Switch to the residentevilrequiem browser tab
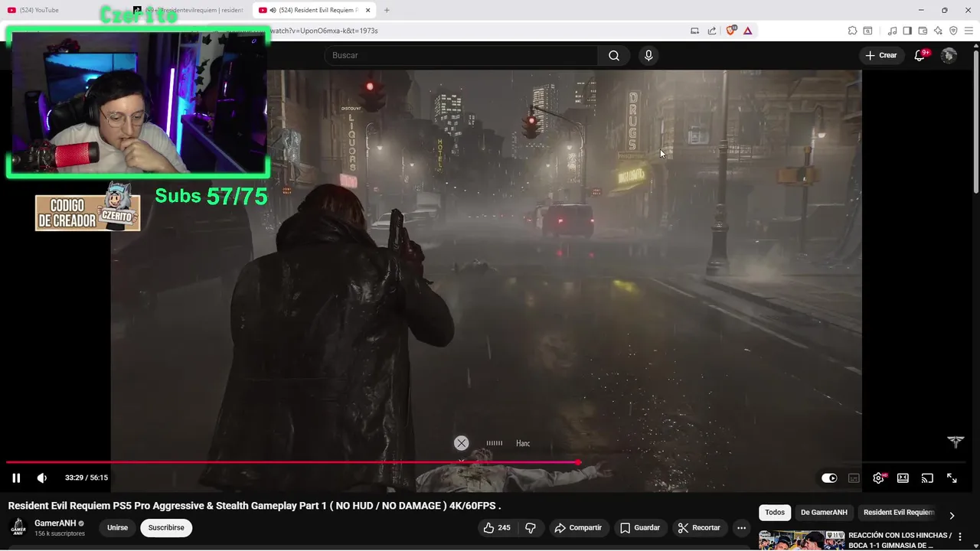 tap(193, 10)
